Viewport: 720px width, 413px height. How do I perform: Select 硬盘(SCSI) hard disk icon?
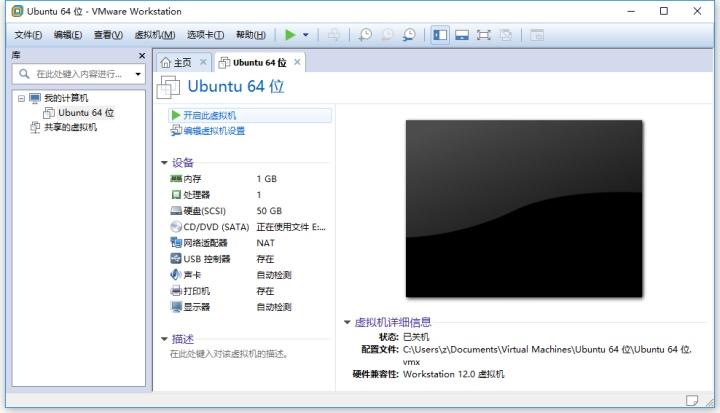[x=176, y=211]
